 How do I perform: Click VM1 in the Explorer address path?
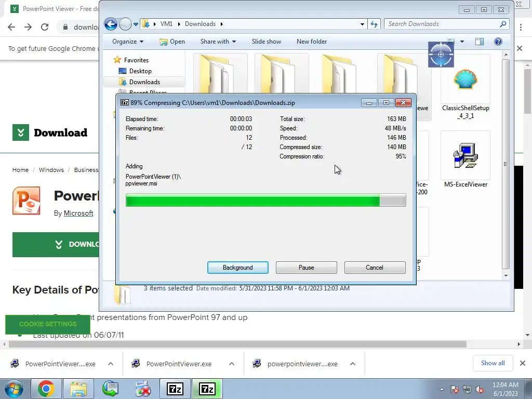click(166, 24)
